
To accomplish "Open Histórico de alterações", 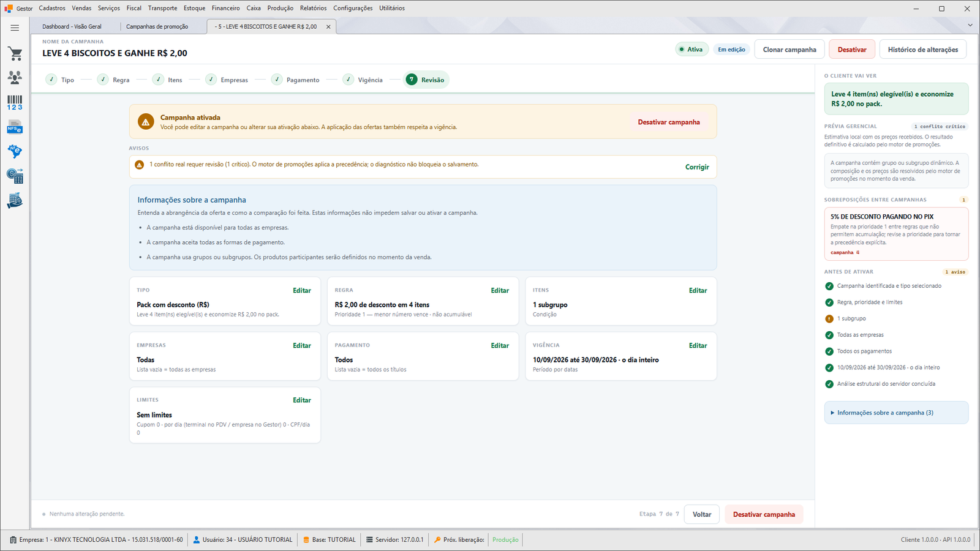I will tap(923, 50).
